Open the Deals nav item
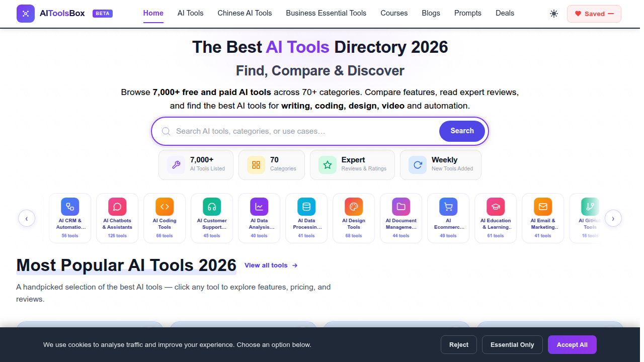Screen dimensions: 644x362 point(505,13)
